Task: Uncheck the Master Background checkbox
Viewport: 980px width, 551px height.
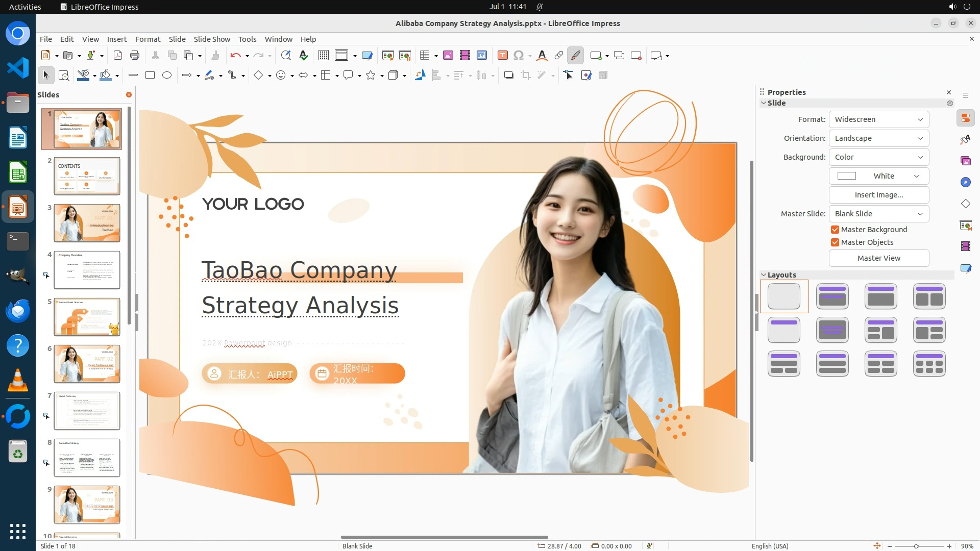Action: point(835,230)
